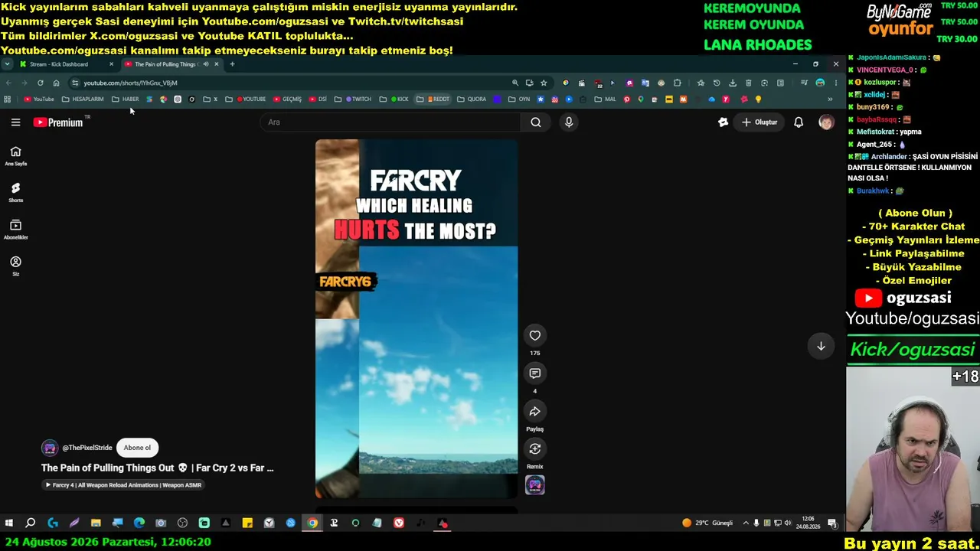Reload the page in the browser
980x551 pixels.
click(x=40, y=83)
